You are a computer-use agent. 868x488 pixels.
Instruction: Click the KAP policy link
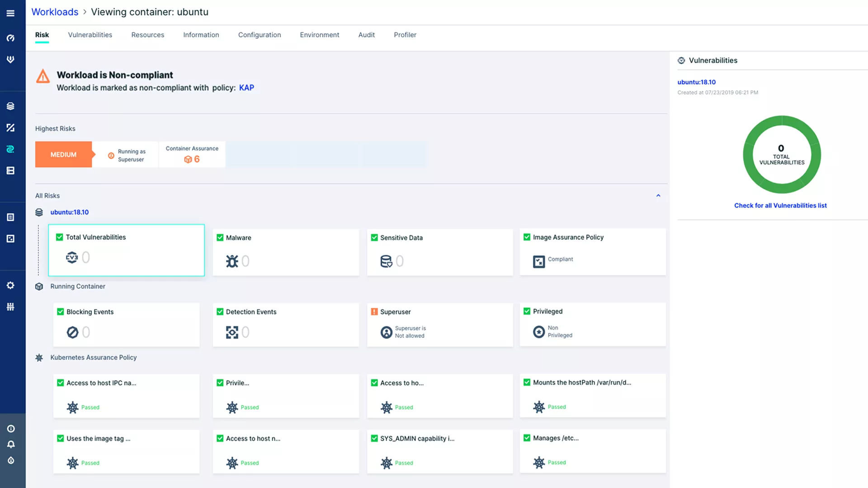pos(247,88)
